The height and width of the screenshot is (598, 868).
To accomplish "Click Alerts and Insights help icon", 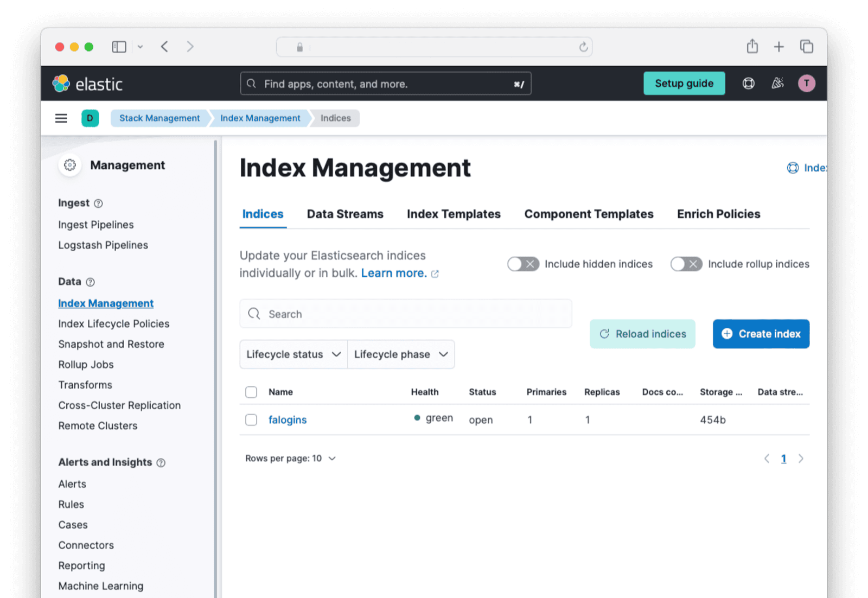I will tap(161, 463).
